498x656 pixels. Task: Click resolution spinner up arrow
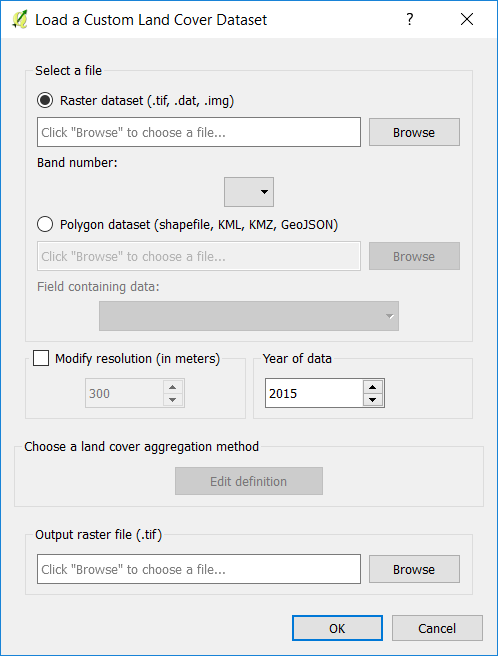pos(172,387)
